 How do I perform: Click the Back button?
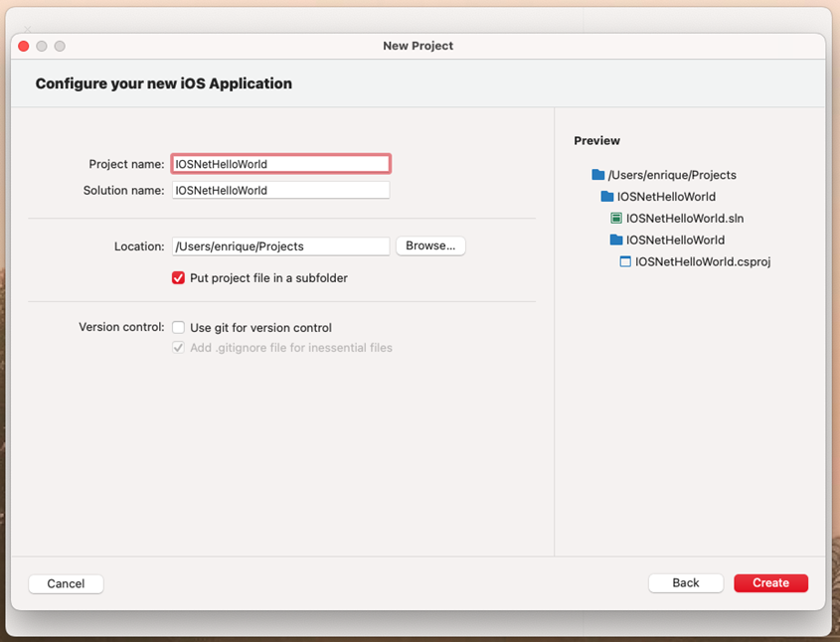tap(686, 582)
